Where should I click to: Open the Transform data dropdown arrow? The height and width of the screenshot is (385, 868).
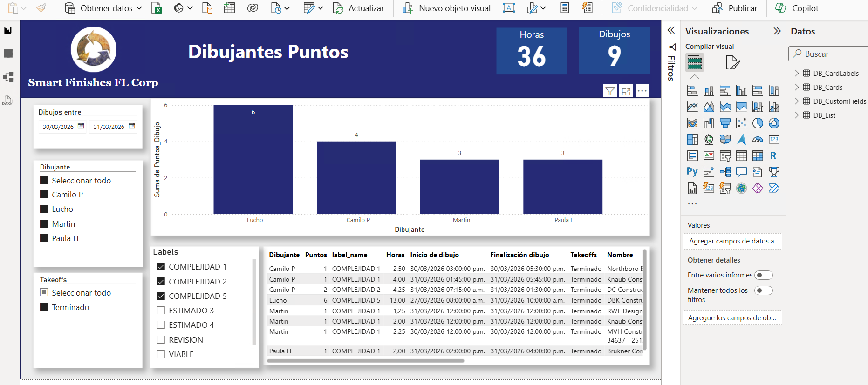(321, 8)
